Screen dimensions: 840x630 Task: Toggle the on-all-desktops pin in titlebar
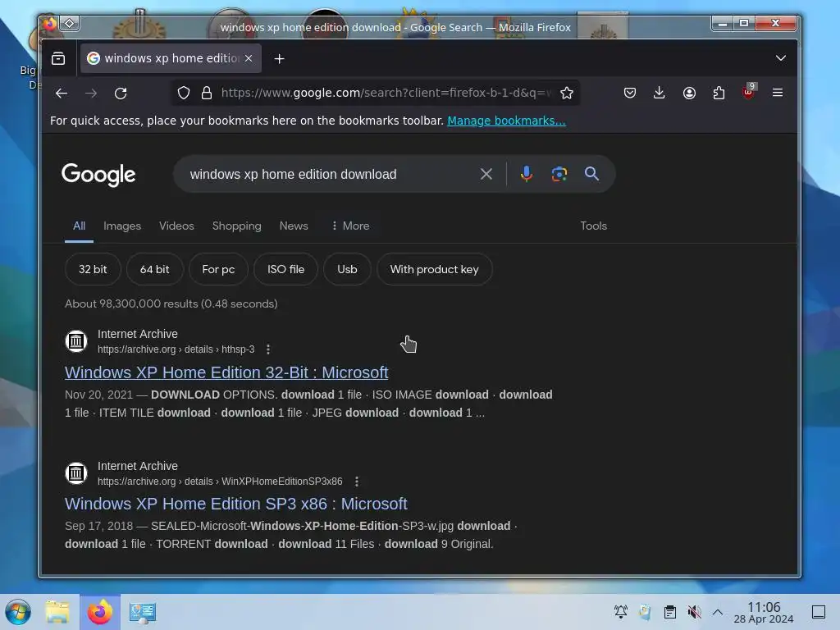70,23
